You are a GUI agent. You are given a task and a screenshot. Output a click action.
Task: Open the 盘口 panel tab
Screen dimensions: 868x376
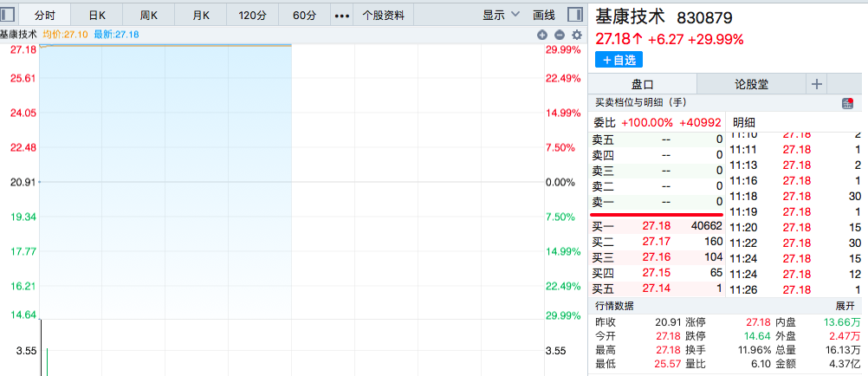(642, 85)
